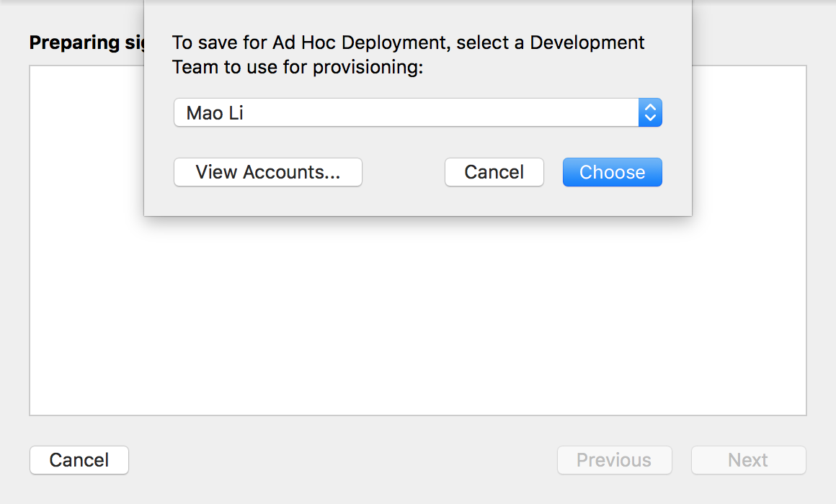Viewport: 836px width, 504px height.
Task: Click the blue Choose button
Action: click(612, 172)
